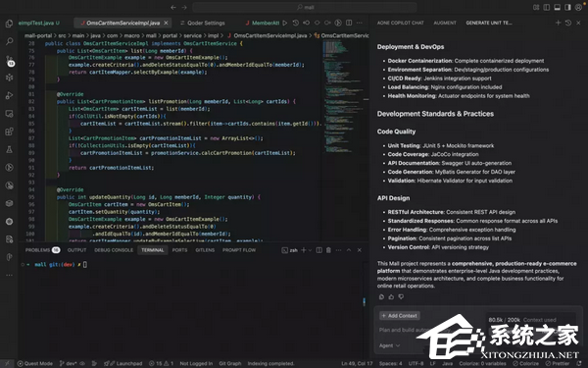588x368 pixels.
Task: Click the Add Context button
Action: pyautogui.click(x=400, y=316)
